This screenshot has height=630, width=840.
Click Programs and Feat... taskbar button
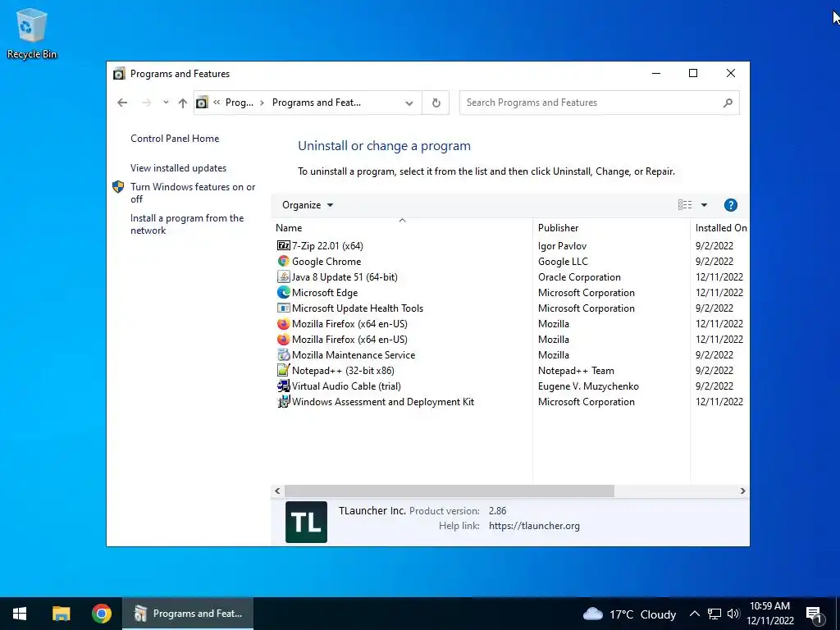click(188, 614)
